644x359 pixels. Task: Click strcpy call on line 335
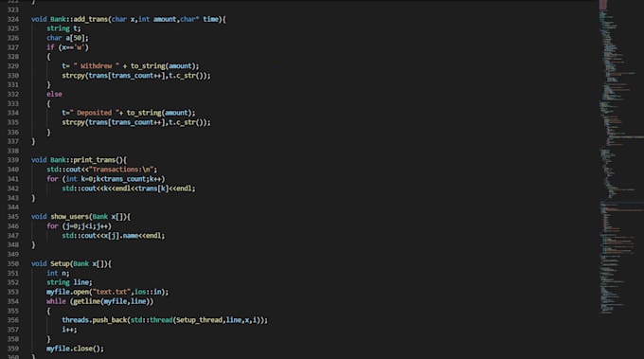tap(136, 122)
